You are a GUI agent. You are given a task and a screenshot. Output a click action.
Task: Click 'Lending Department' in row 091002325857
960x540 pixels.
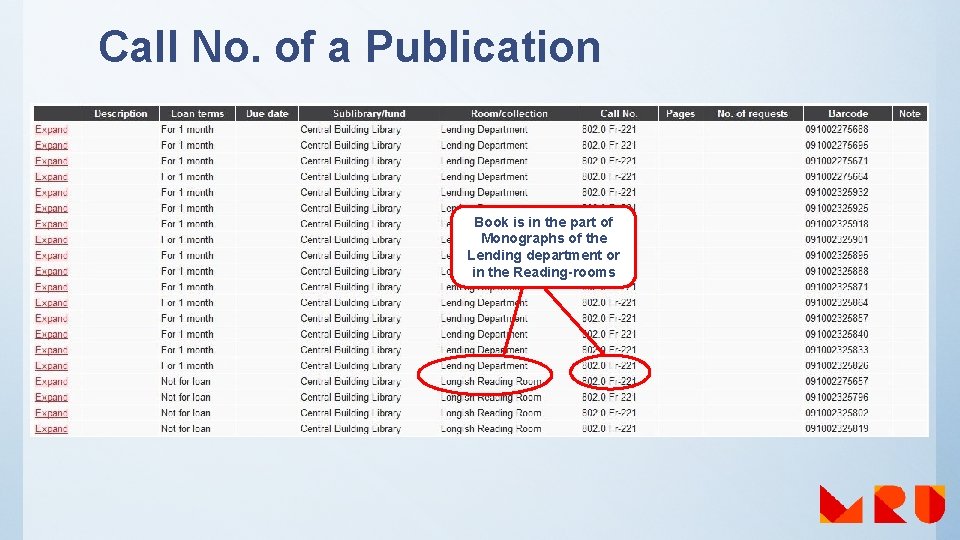coord(484,319)
